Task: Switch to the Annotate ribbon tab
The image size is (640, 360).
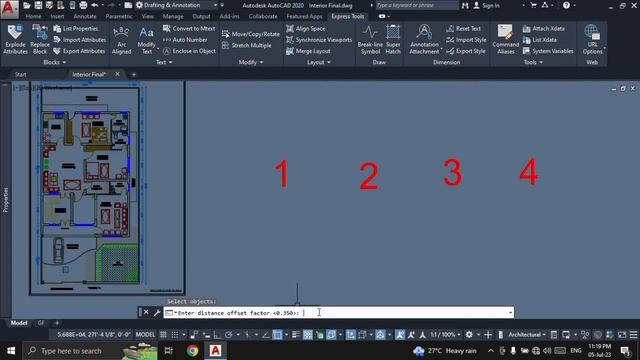Action: click(x=84, y=16)
